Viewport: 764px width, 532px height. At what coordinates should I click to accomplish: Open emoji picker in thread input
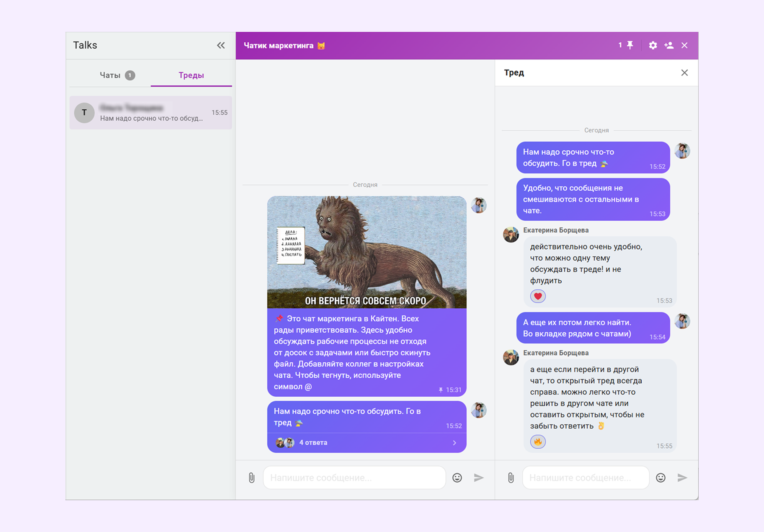[x=661, y=478]
